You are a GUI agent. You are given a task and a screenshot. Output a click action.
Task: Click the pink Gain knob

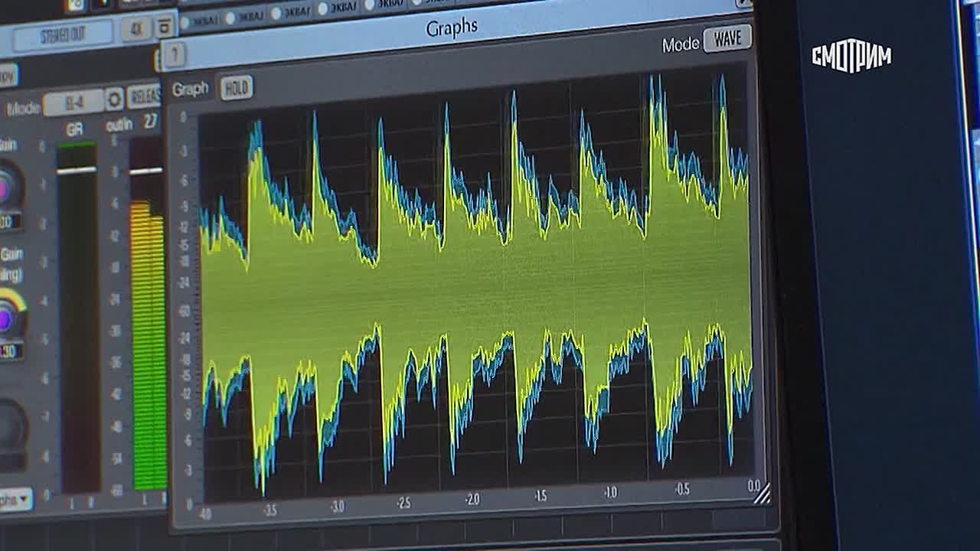(8, 187)
